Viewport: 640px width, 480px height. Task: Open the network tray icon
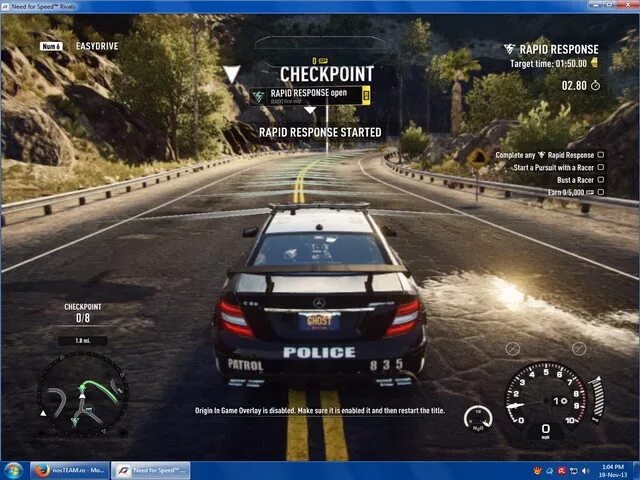(x=574, y=471)
